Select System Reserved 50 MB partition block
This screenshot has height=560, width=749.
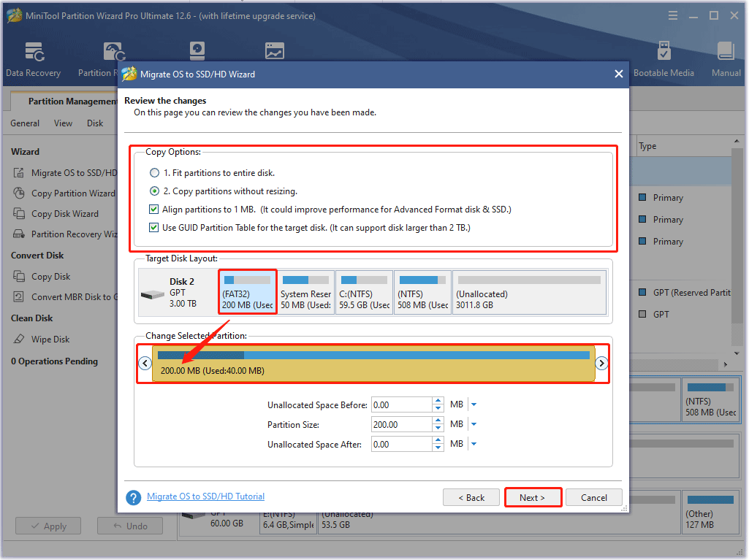(305, 292)
